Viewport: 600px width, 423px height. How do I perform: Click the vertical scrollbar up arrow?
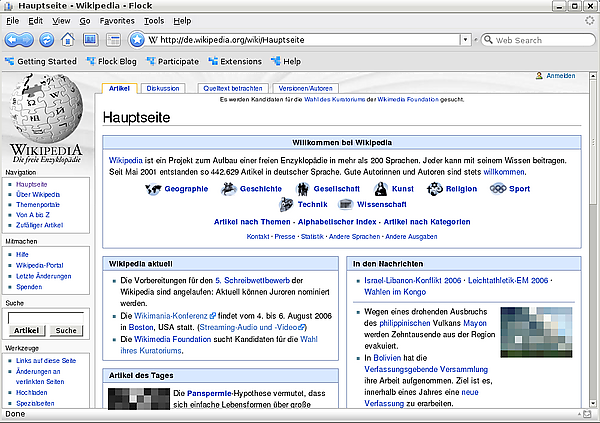pyautogui.click(x=593, y=76)
